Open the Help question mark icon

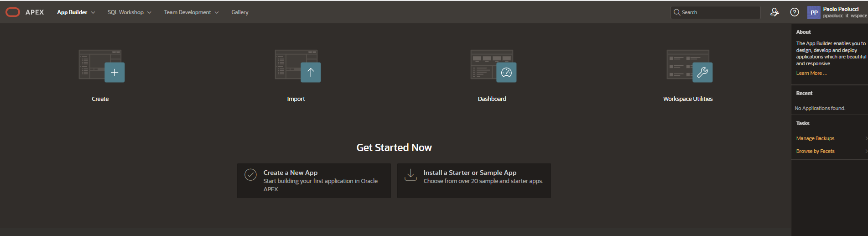(x=795, y=12)
